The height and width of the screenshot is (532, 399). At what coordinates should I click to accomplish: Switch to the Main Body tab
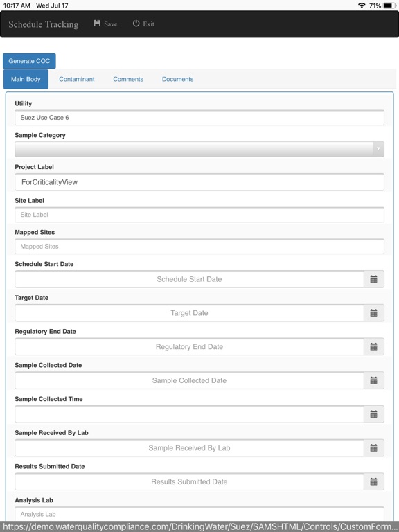pos(26,79)
